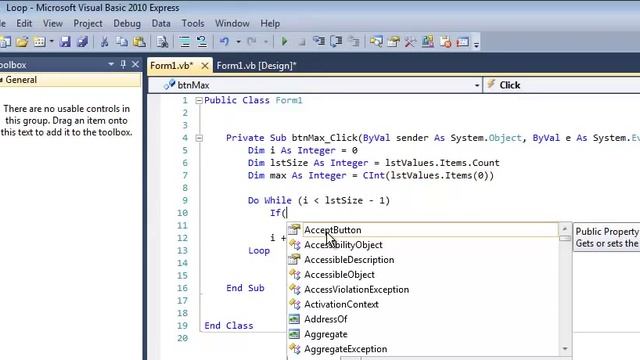Open the Data menu

[x=161, y=24]
